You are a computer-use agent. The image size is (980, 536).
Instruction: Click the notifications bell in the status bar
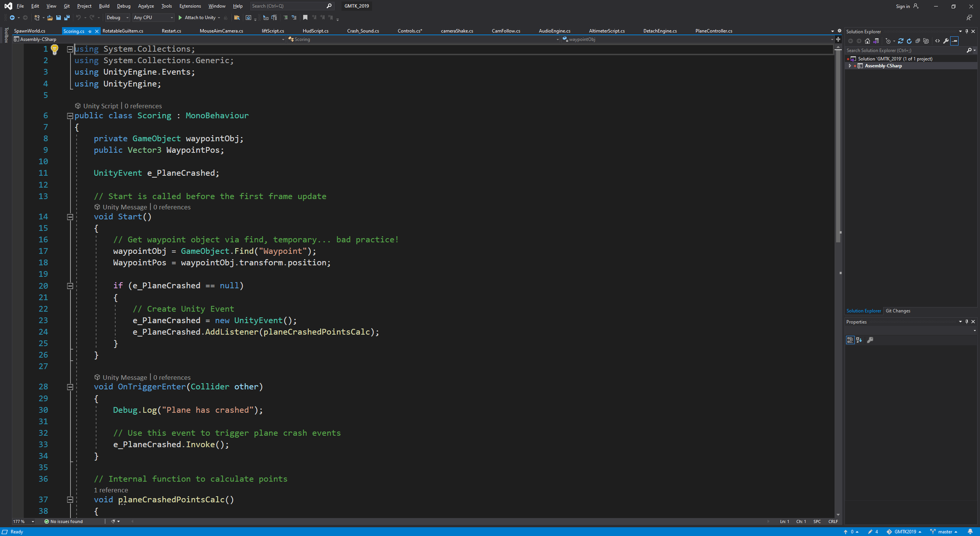tap(970, 532)
